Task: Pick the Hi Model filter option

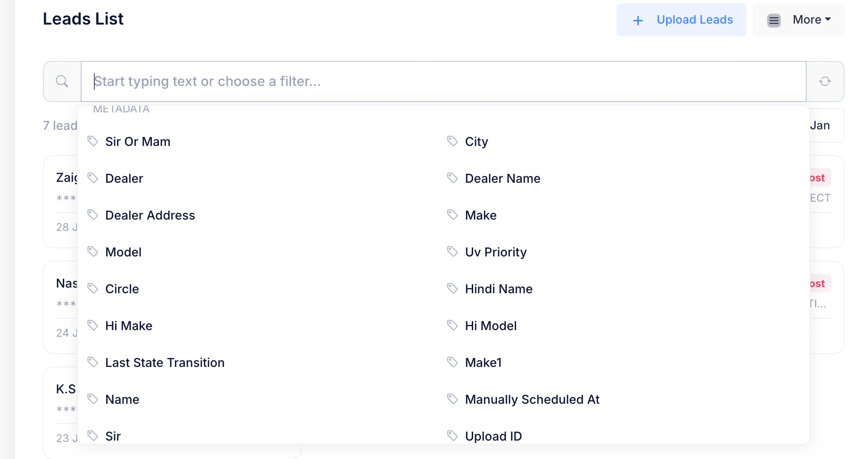Action: click(491, 326)
